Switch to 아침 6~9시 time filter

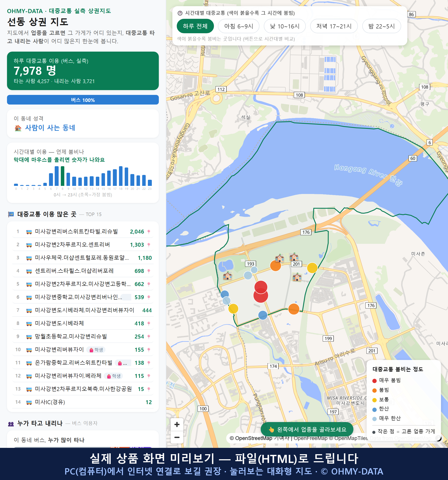click(238, 26)
